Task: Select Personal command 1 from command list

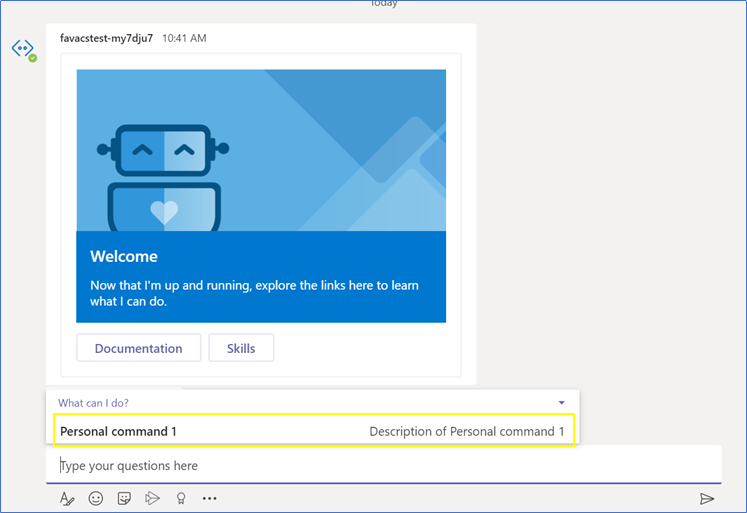Action: point(314,431)
